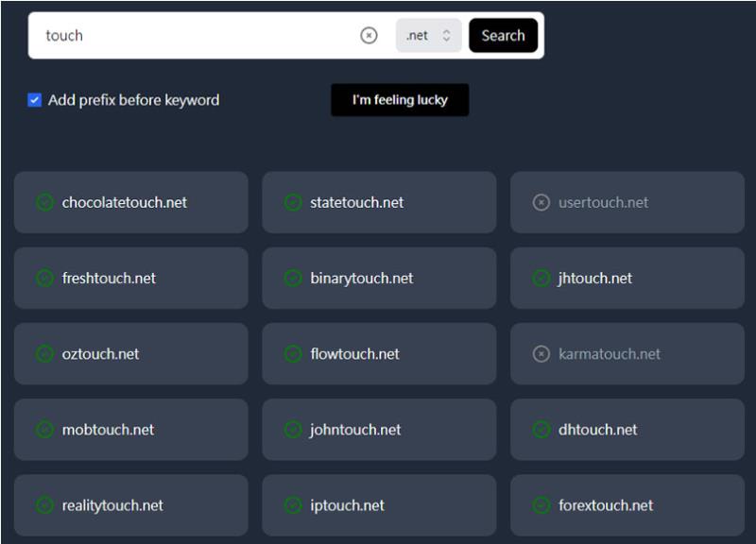Click the green check icon beside oztouch.net
Image resolution: width=756 pixels, height=544 pixels.
[x=44, y=353]
